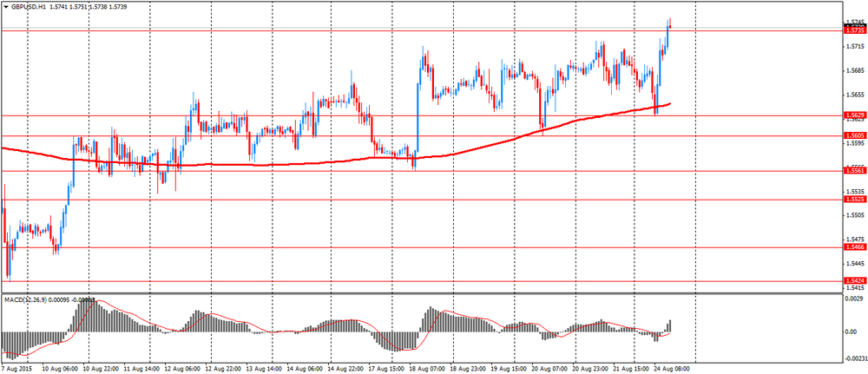
Task: Click the open price value 1.5741
Action: 59,9
